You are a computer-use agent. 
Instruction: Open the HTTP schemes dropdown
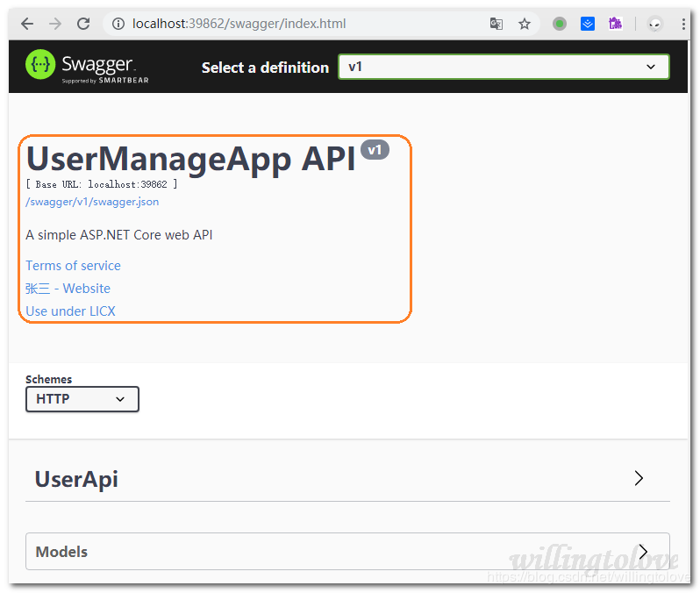pos(82,399)
